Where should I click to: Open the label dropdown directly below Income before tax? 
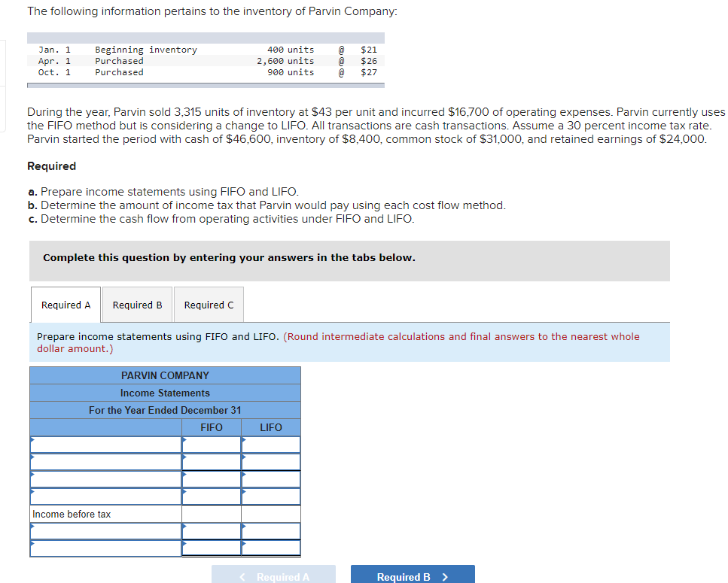106,531
